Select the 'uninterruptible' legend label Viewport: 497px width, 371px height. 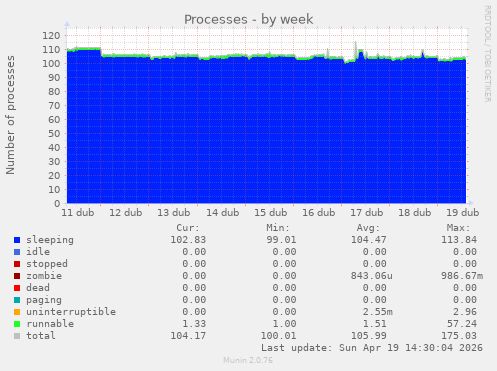coord(71,312)
